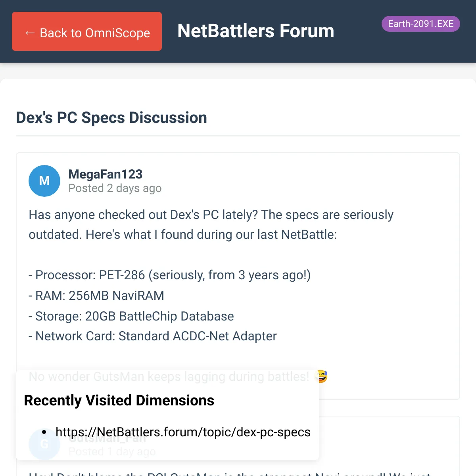
Task: Click the GutsMan lagging remark text
Action: tap(169, 376)
